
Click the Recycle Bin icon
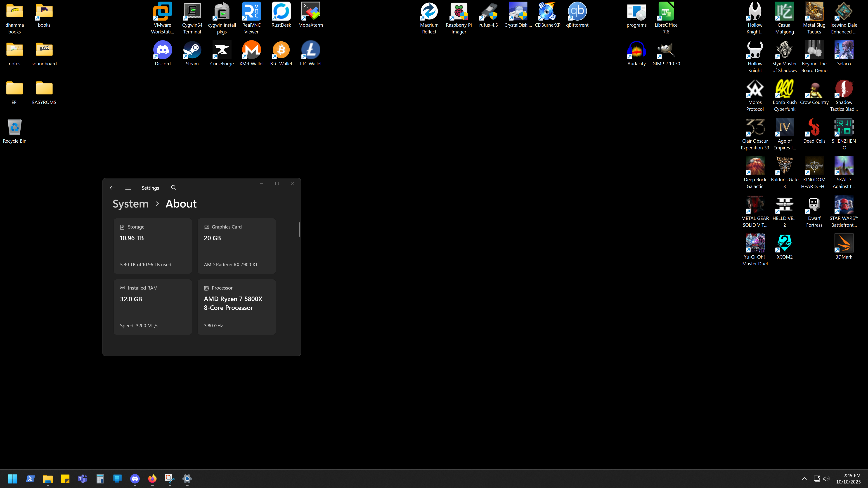click(x=14, y=128)
